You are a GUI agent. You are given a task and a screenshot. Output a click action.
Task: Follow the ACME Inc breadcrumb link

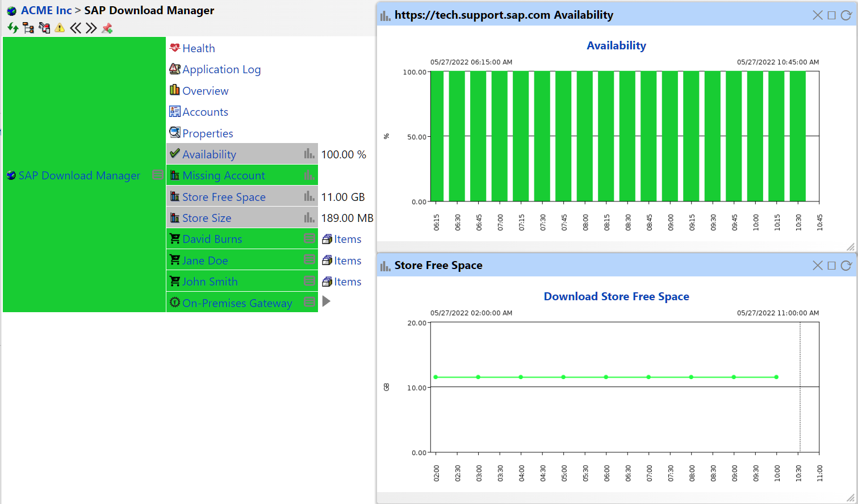(x=46, y=10)
